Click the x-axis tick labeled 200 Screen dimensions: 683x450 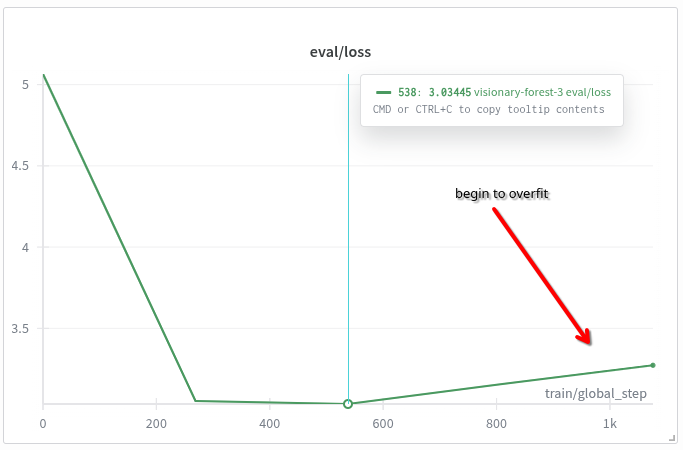click(156, 424)
